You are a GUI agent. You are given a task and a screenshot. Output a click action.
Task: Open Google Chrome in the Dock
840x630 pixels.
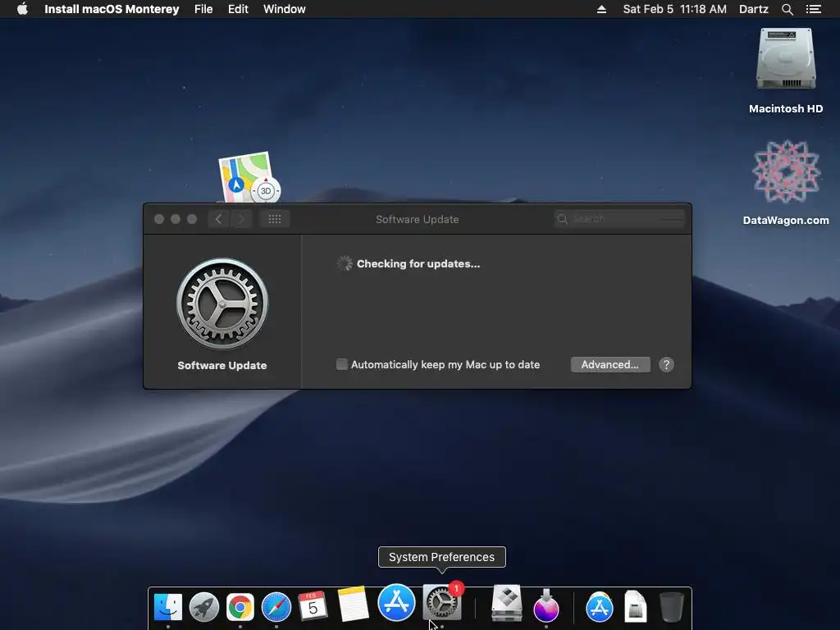click(240, 607)
